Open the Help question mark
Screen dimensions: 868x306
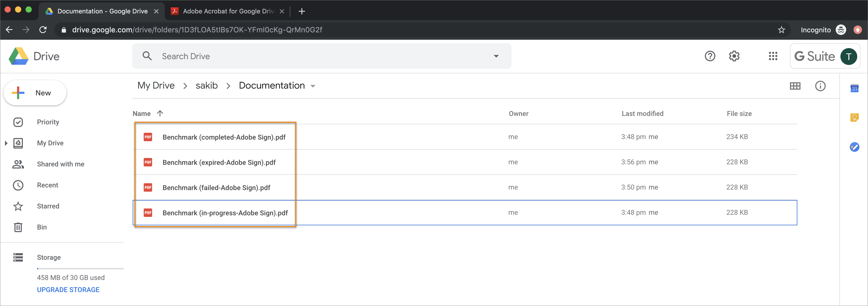pyautogui.click(x=710, y=56)
